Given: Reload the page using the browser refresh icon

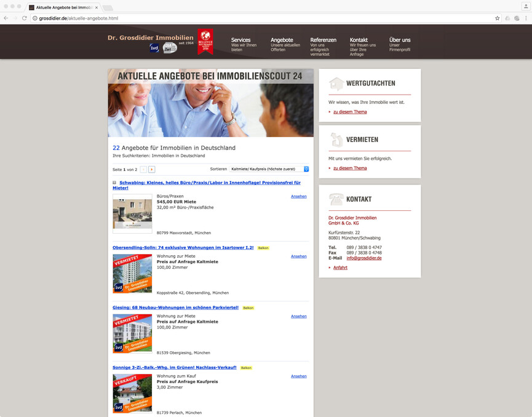Looking at the screenshot, I should [x=25, y=18].
